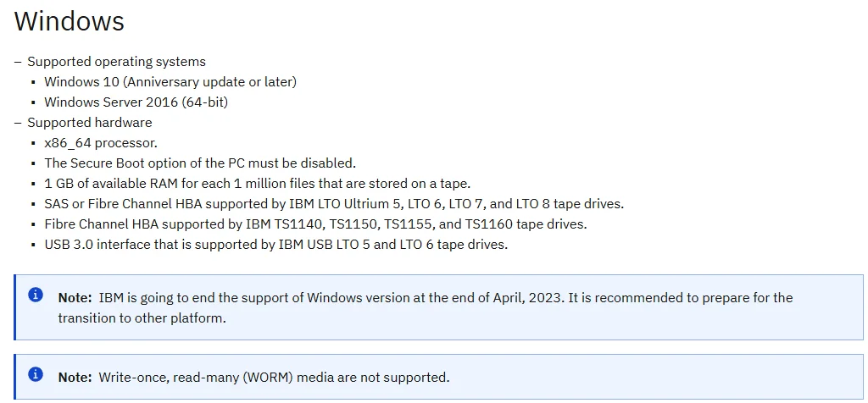This screenshot has width=868, height=403.
Task: Click the bold Note label in the WORM box
Action: [75, 377]
